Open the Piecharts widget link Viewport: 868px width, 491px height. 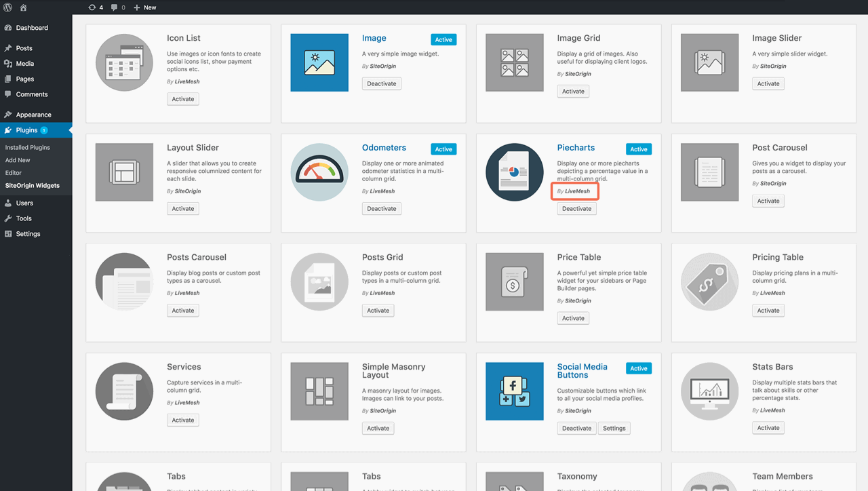[x=576, y=147]
